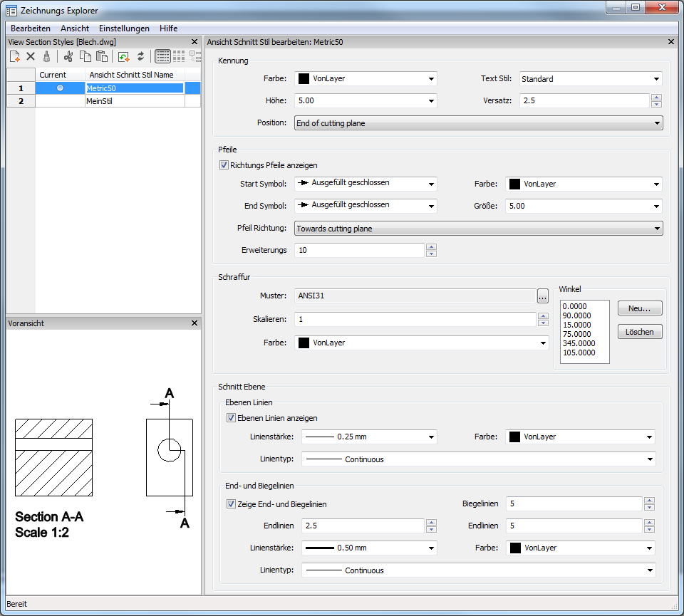Click the Paste clipboard icon
This screenshot has height=616, width=684.
(x=101, y=56)
